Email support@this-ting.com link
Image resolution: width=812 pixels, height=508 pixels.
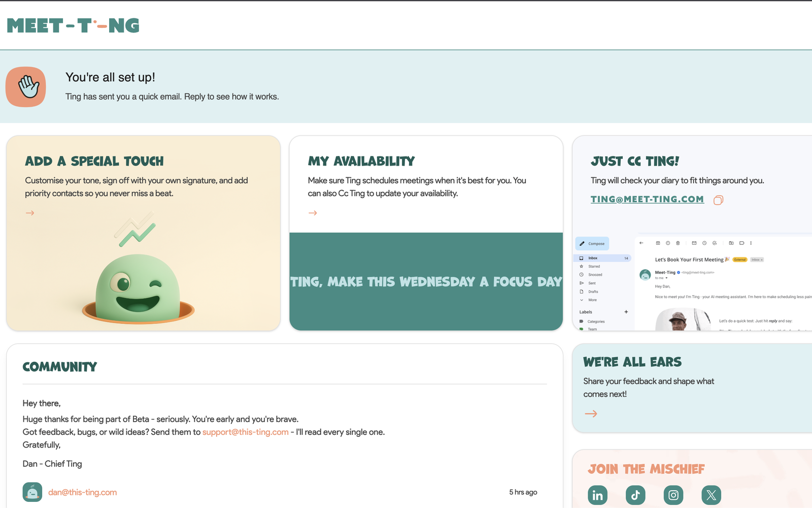246,432
